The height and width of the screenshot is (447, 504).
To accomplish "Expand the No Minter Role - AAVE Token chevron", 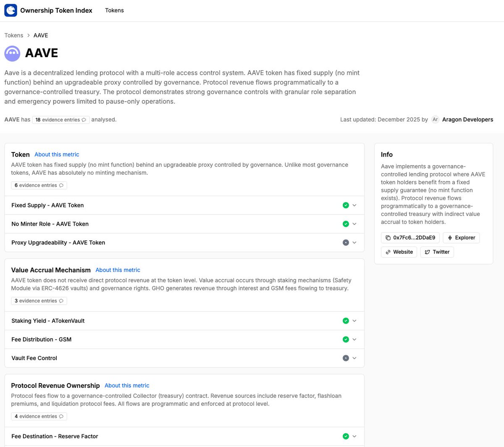I will [354, 224].
